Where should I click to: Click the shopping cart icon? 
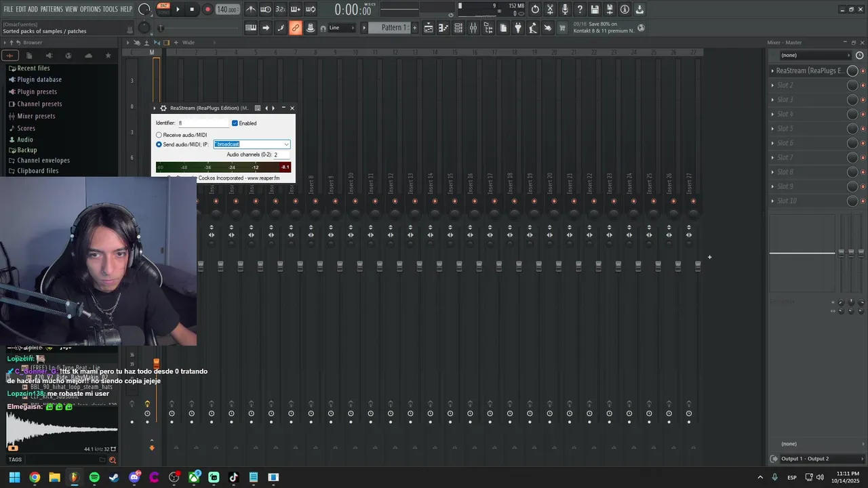point(562,28)
